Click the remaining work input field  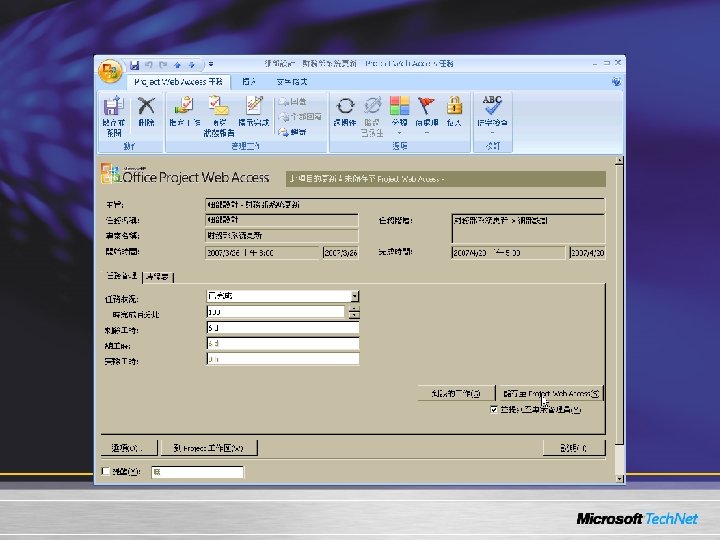pos(283,328)
